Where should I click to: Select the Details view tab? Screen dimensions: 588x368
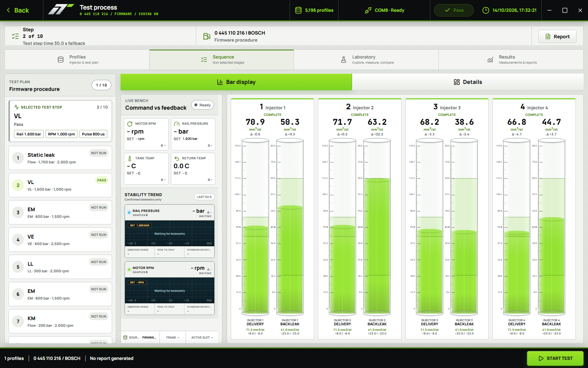tap(468, 82)
